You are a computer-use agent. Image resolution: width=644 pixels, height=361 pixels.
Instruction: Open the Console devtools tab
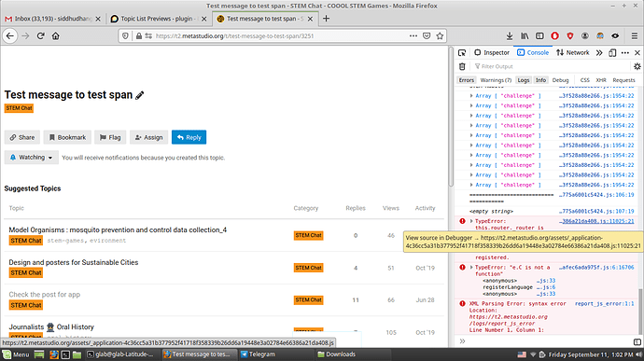533,52
